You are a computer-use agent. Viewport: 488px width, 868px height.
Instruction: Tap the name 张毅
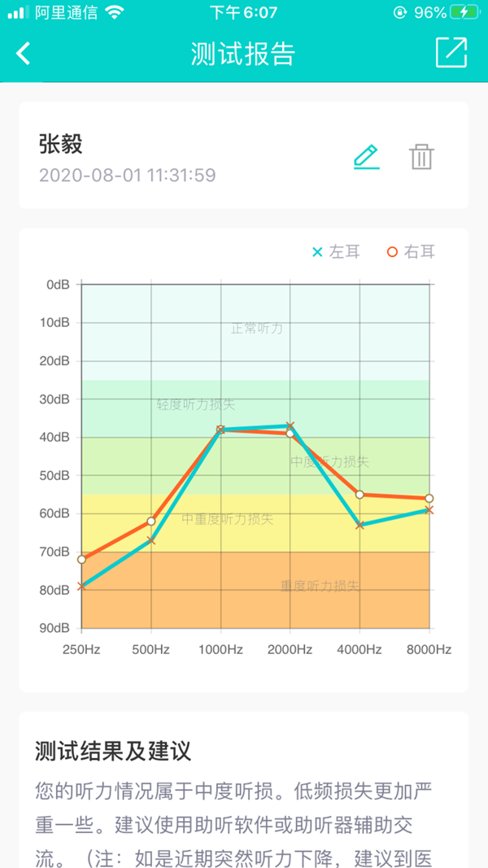coord(61,145)
